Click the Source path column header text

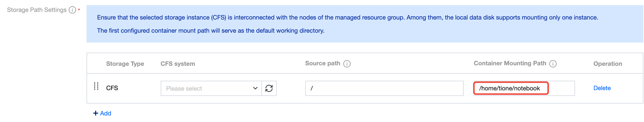tap(323, 63)
